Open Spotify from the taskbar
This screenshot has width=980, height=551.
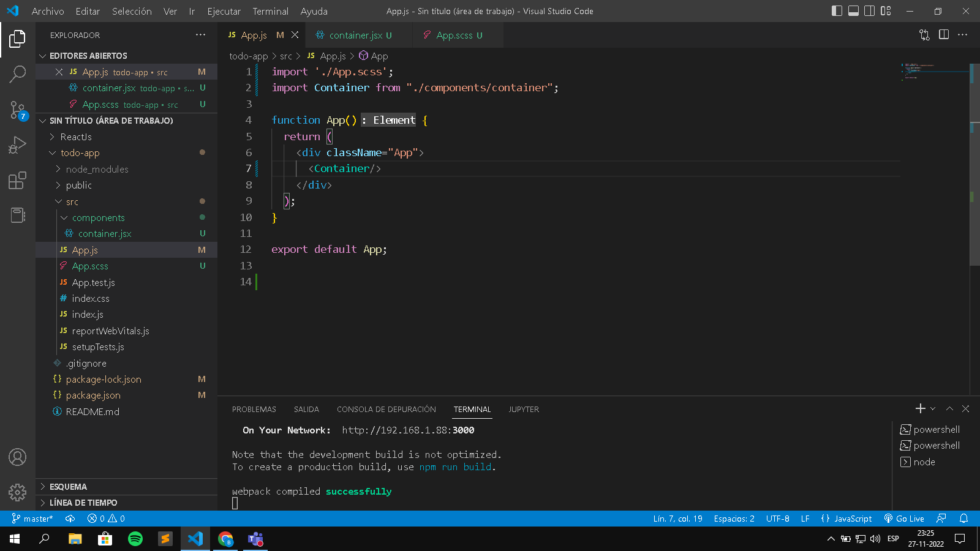[135, 539]
